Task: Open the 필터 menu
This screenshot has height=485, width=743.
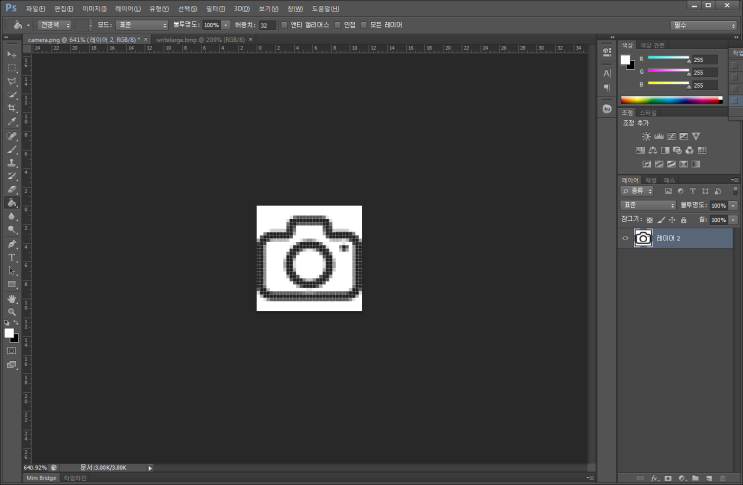Action: (216, 9)
